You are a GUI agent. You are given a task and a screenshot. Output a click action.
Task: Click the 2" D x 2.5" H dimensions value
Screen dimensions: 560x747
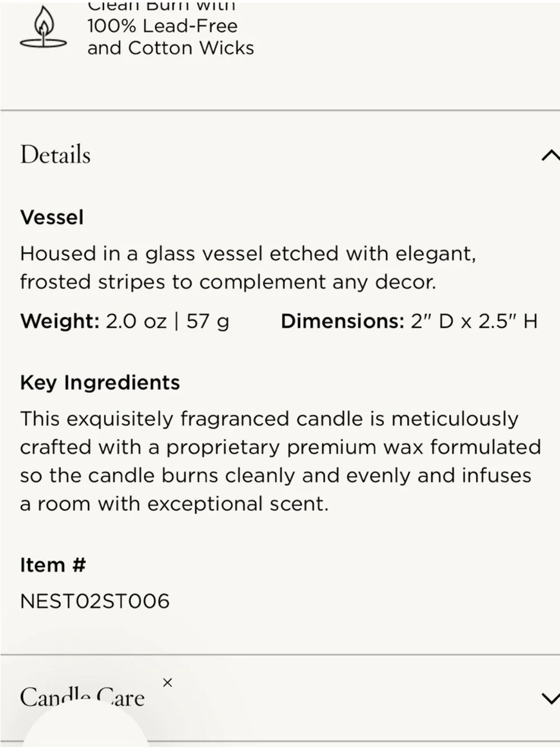[x=474, y=321]
